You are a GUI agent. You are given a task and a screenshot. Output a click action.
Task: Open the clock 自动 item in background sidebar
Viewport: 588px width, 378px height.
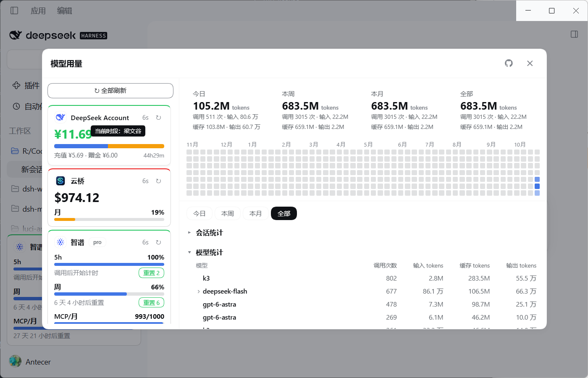[x=27, y=107]
